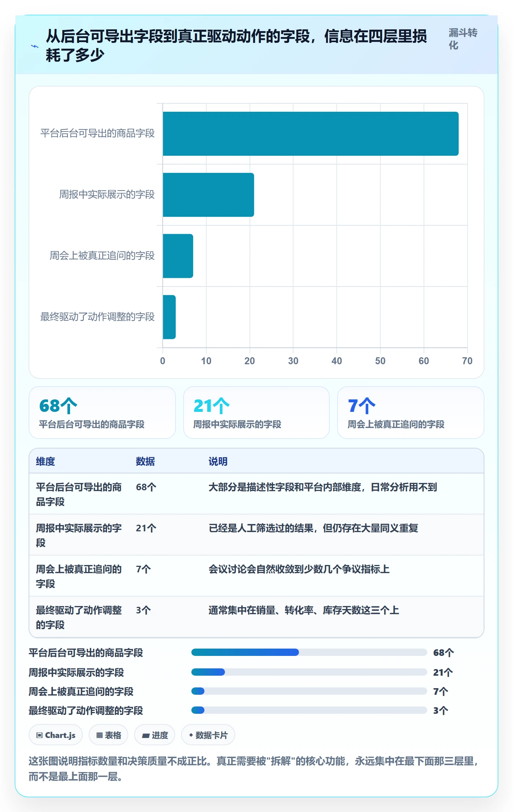Click the y-axis label 最终驱动了动作调整的字段
The width and height of the screenshot is (513, 812).
point(97,317)
